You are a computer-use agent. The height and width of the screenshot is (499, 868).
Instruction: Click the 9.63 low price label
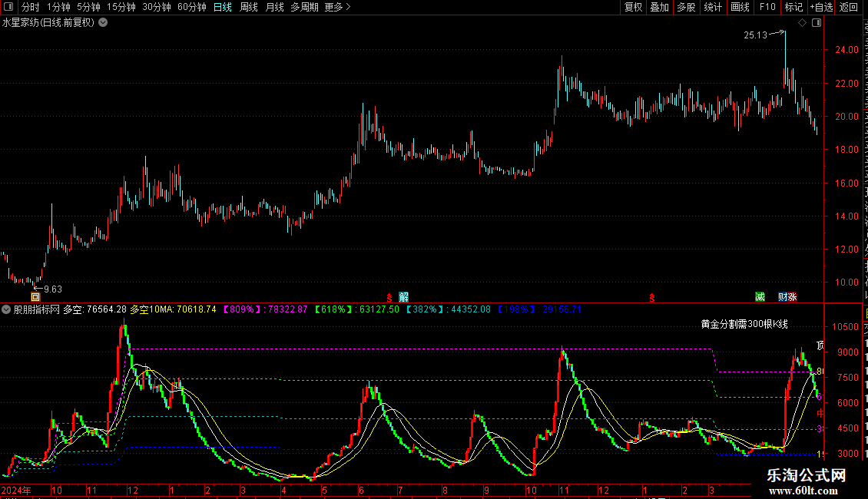(x=52, y=289)
